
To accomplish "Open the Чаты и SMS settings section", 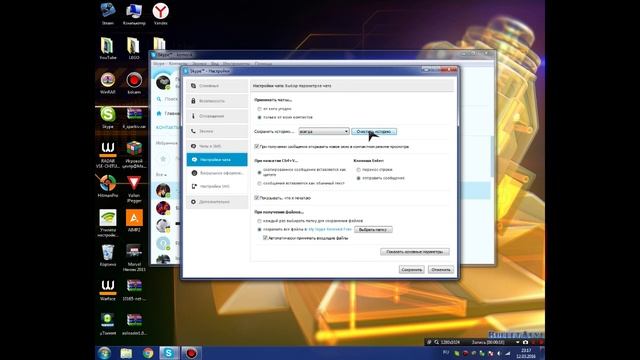I will tap(217, 146).
